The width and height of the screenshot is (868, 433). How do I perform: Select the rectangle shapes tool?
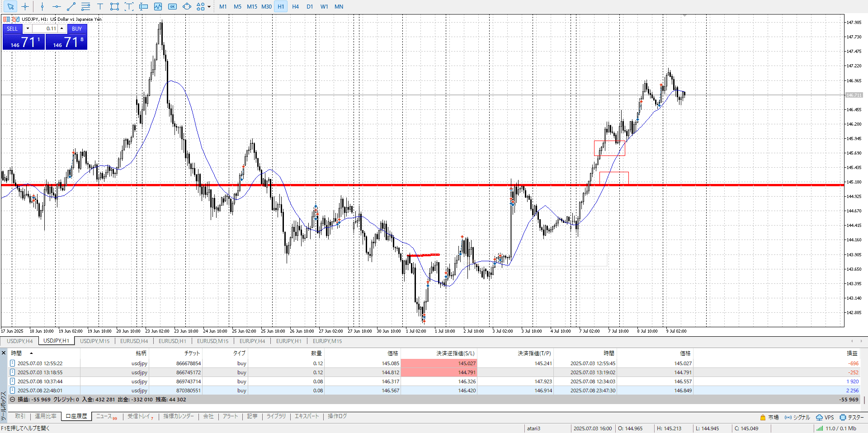114,6
